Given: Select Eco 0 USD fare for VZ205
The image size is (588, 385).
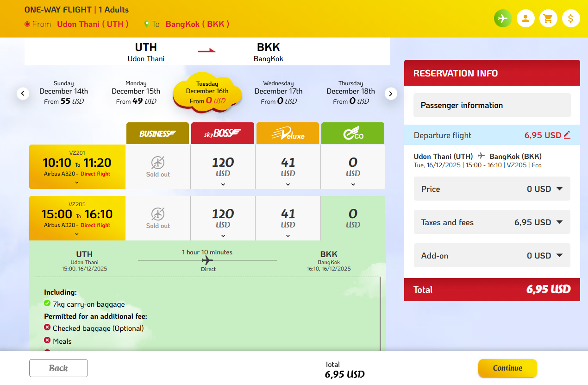Looking at the screenshot, I should pos(353,218).
